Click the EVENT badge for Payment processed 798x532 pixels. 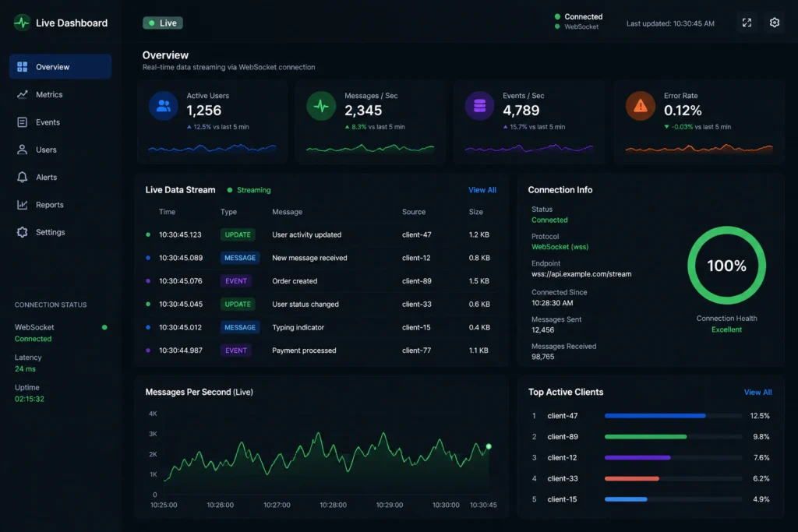[x=235, y=351]
